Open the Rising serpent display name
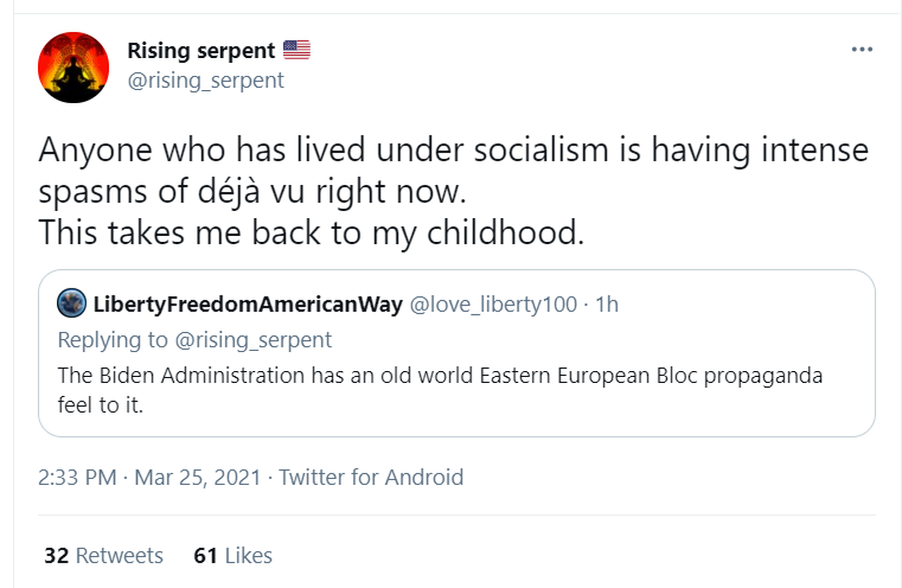The width and height of the screenshot is (902, 588). [201, 51]
